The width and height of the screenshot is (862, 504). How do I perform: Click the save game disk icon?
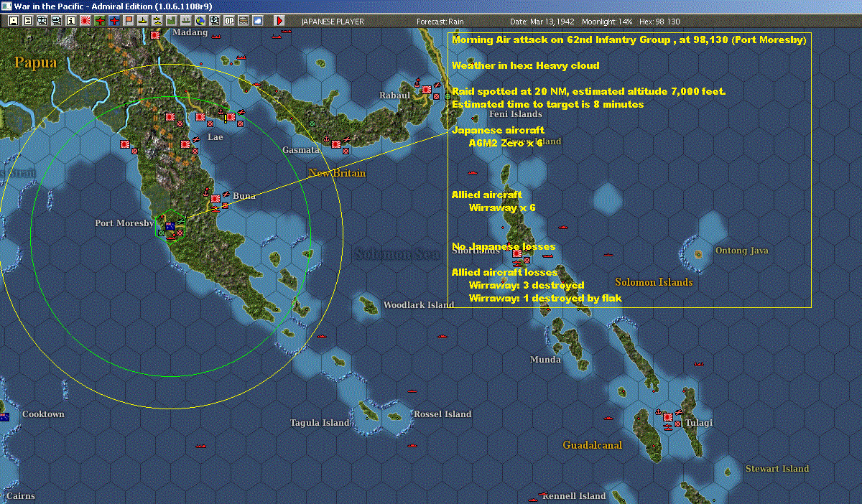[13, 21]
